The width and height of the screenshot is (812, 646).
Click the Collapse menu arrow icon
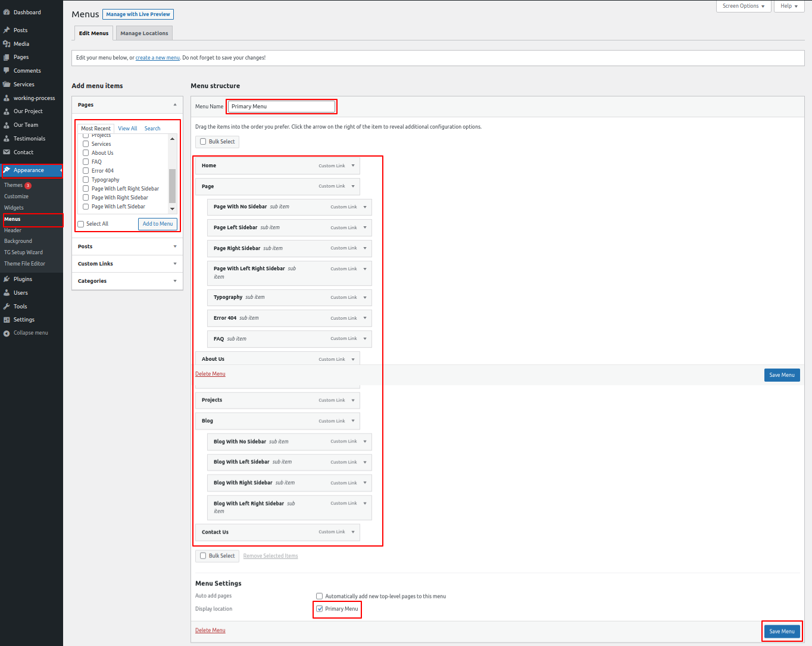point(7,333)
